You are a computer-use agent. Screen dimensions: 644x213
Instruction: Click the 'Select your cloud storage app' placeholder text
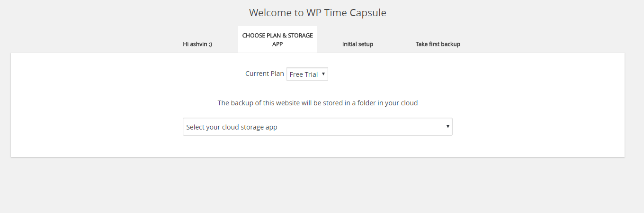pos(232,127)
